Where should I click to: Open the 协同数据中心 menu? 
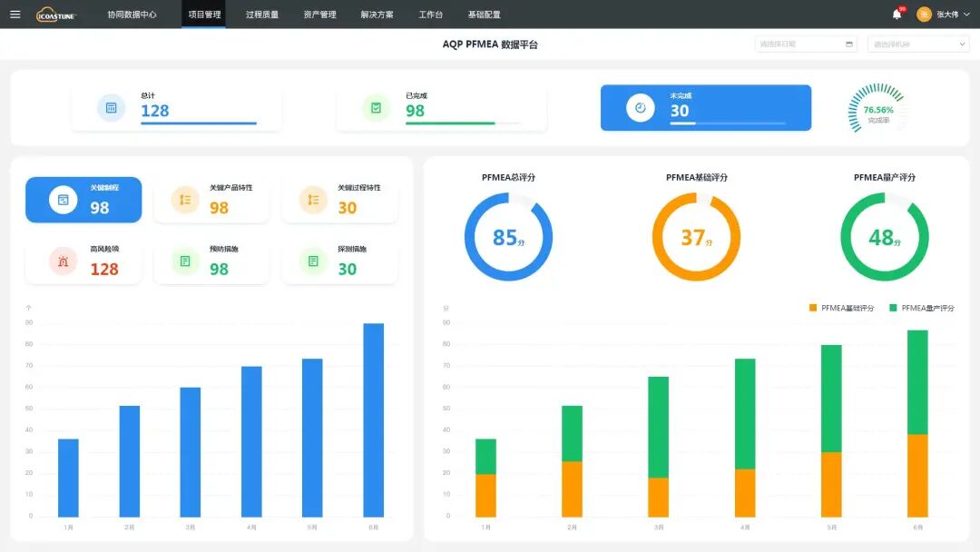[132, 15]
